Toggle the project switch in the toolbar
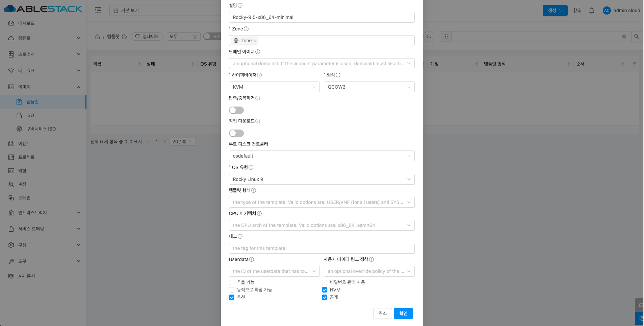The width and height of the screenshot is (644, 326). pyautogui.click(x=212, y=36)
